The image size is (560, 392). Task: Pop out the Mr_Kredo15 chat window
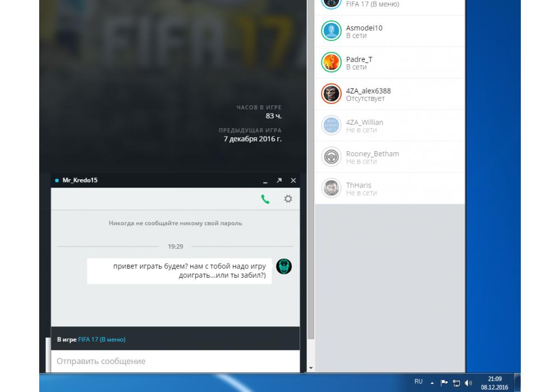(x=279, y=180)
